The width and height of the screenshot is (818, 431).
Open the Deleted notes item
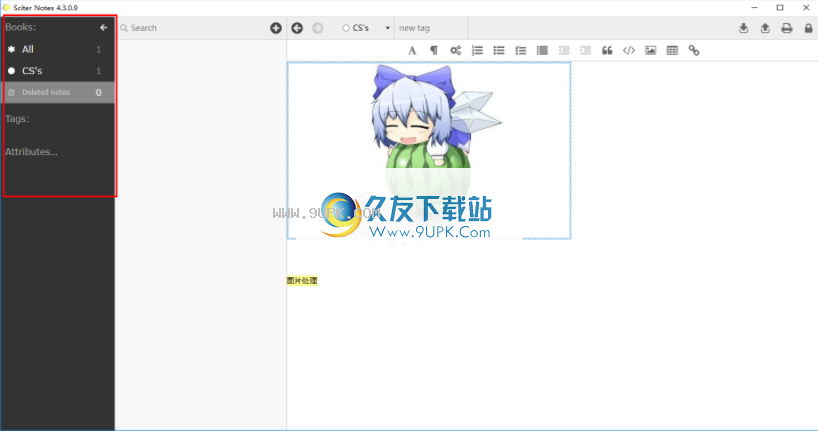(x=58, y=92)
